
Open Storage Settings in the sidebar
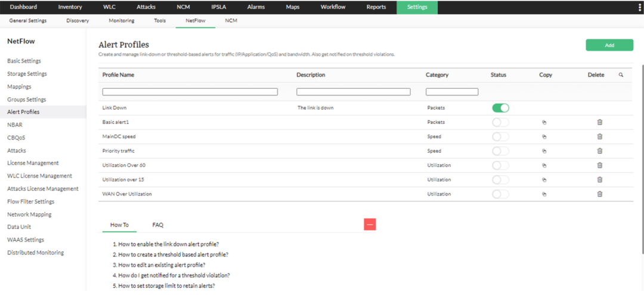[x=27, y=74]
